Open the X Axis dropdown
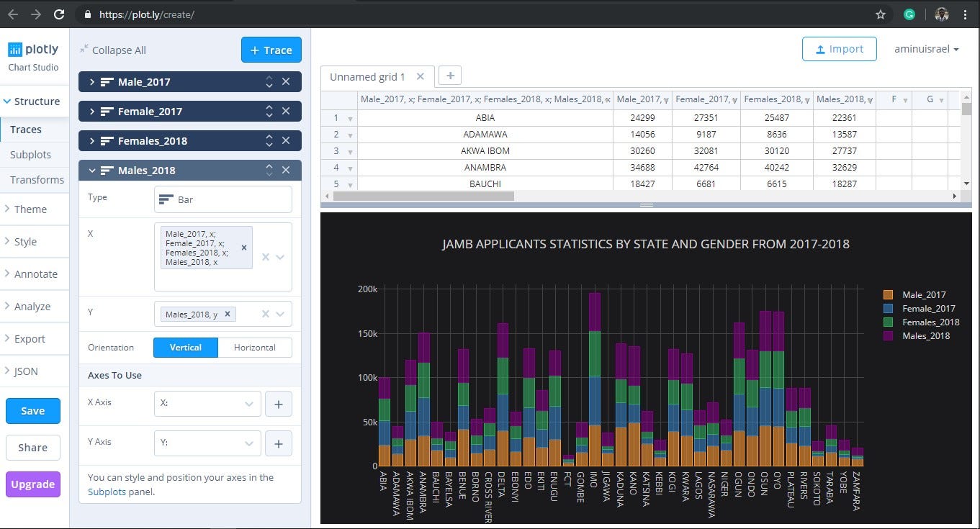The height and width of the screenshot is (529, 980). click(x=207, y=404)
